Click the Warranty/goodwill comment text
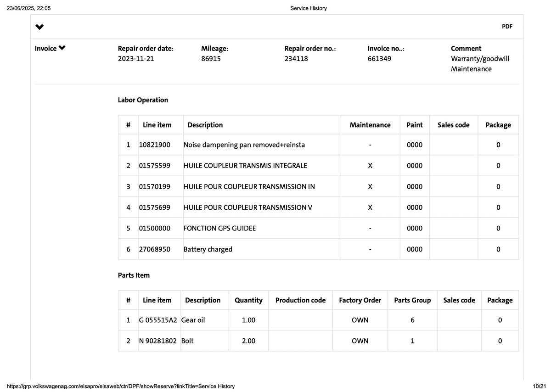551x392 pixels. pyautogui.click(x=480, y=59)
